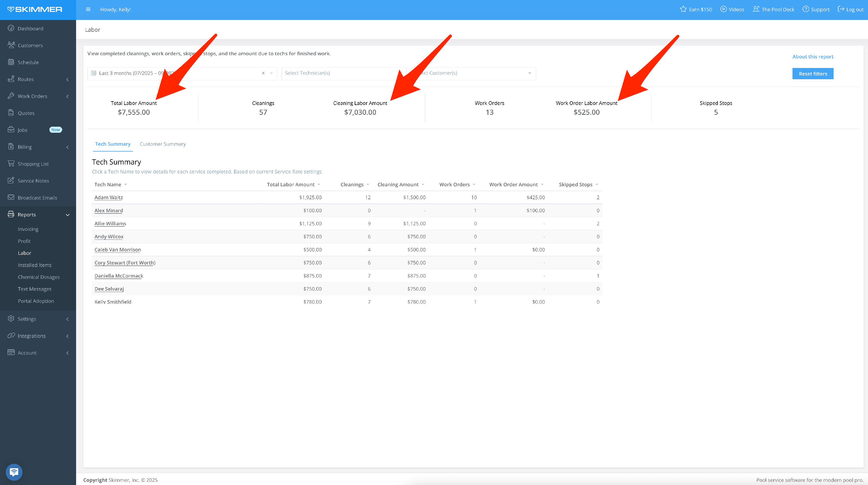
Task: Switch to the Customer Summary tab
Action: [x=163, y=144]
